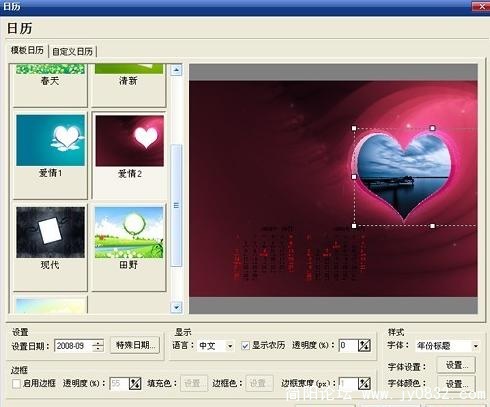
Task: Switch to the 模板日历 tab
Action: coord(27,50)
